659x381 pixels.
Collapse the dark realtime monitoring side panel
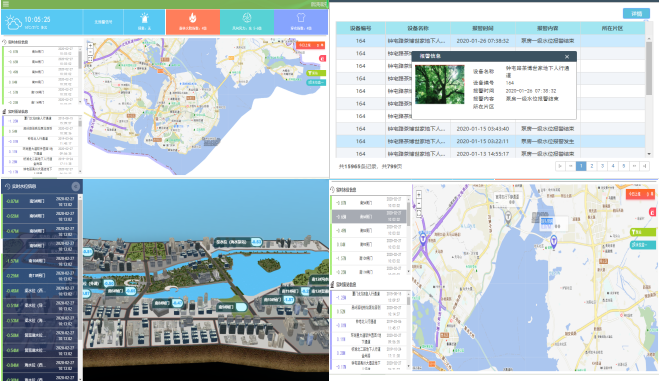pyautogui.click(x=76, y=186)
